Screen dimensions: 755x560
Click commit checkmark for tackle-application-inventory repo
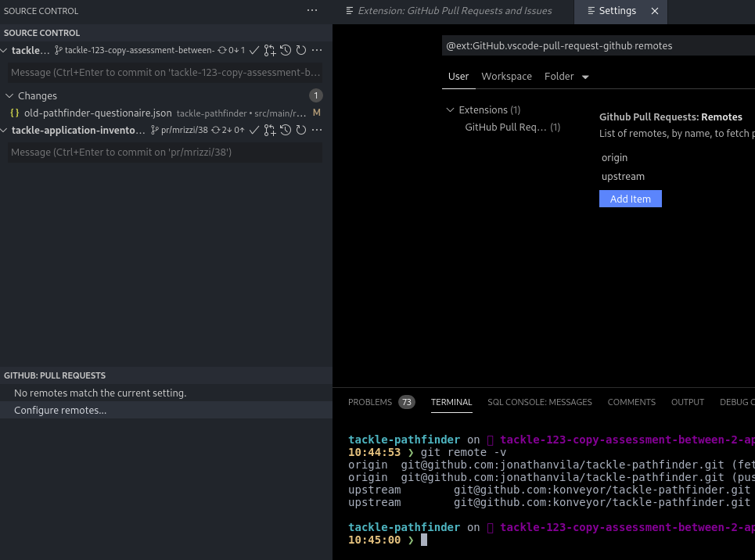[254, 130]
